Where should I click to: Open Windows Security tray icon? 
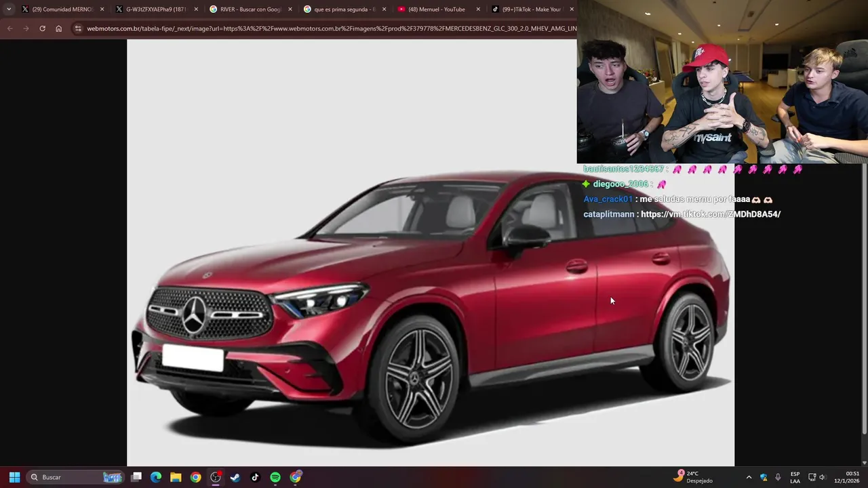pos(764,477)
